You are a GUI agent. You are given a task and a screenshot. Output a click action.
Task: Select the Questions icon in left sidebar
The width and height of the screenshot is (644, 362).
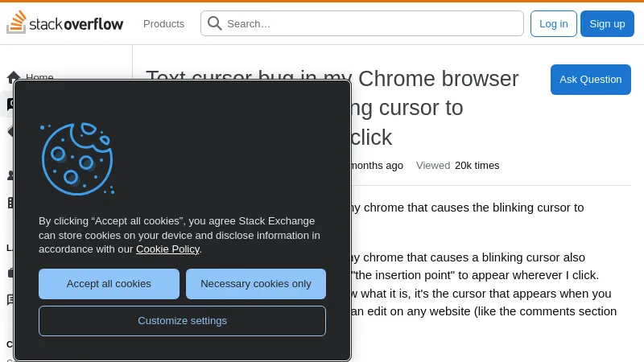tap(10, 105)
